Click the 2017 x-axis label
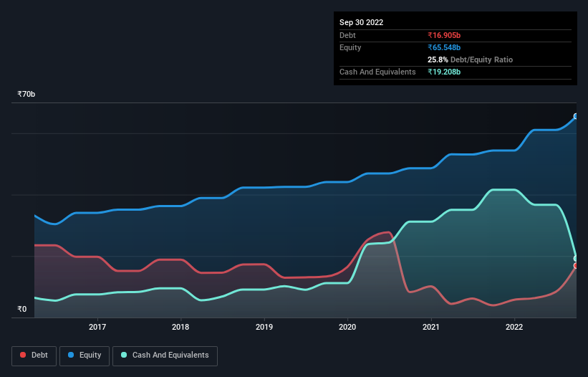 [97, 327]
